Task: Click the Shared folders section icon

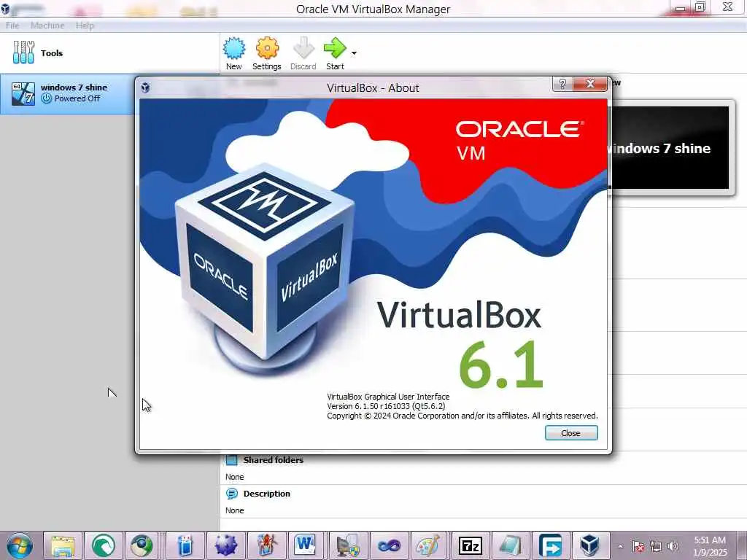Action: point(231,460)
